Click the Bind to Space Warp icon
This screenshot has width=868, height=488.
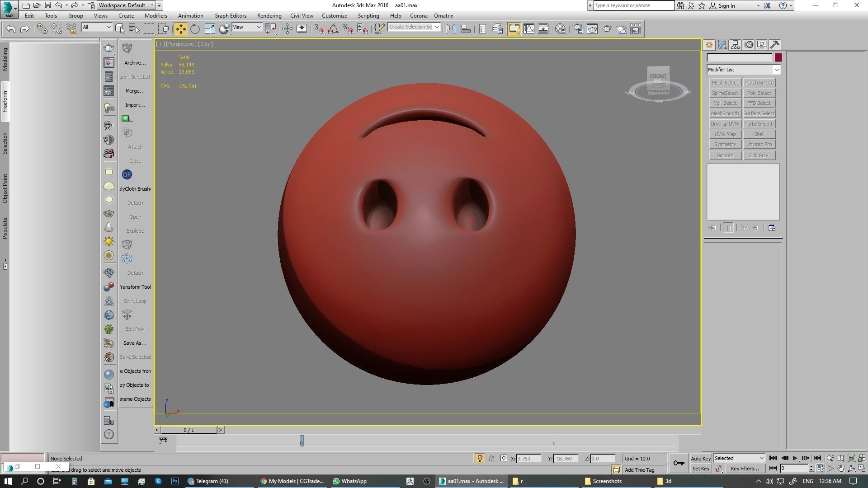[x=71, y=29]
